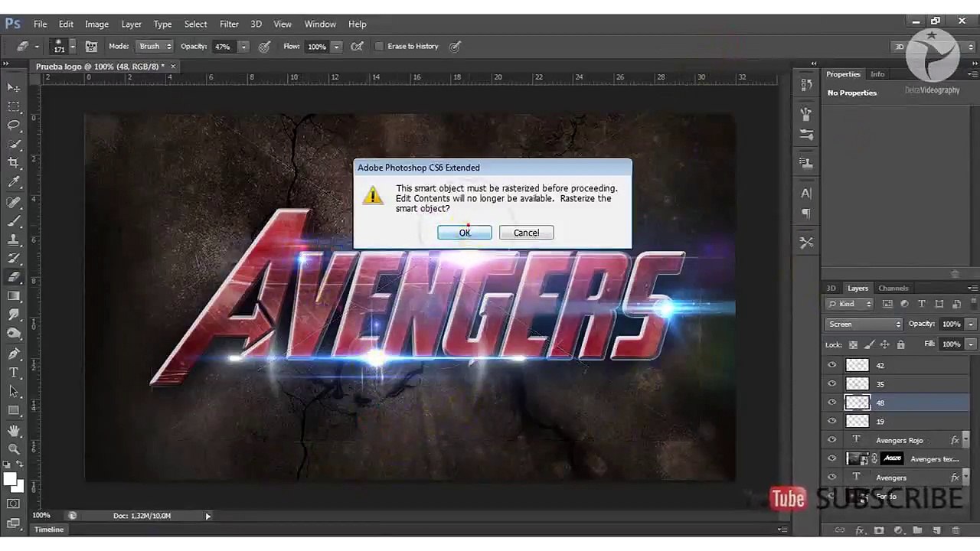Switch to the Channels tab
Viewport: 980px width, 551px height.
pyautogui.click(x=893, y=288)
